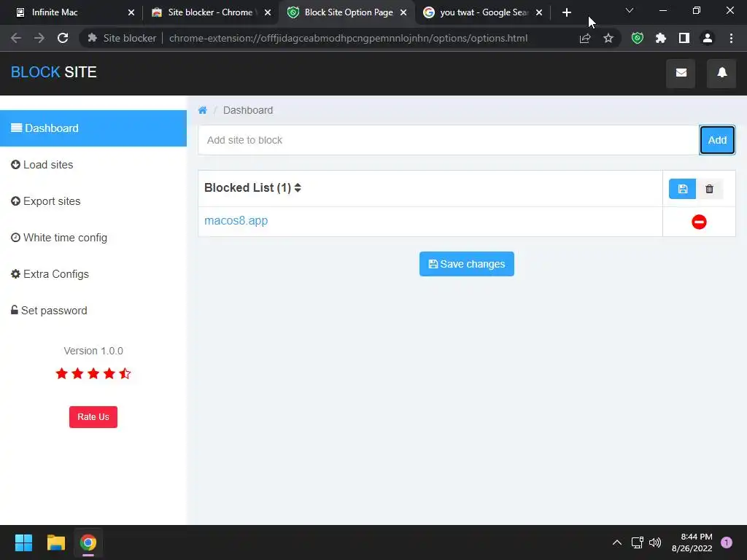Click the browser back arrow

pyautogui.click(x=16, y=38)
